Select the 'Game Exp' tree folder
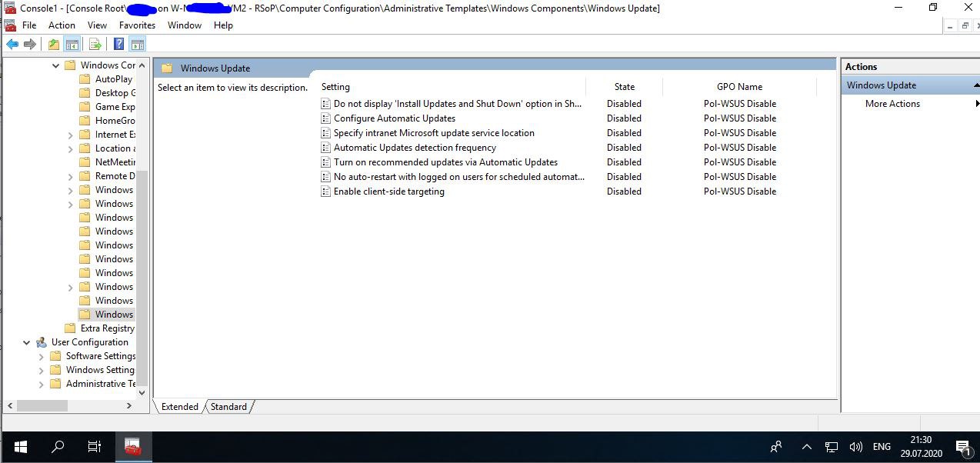The image size is (980, 463). pos(115,107)
